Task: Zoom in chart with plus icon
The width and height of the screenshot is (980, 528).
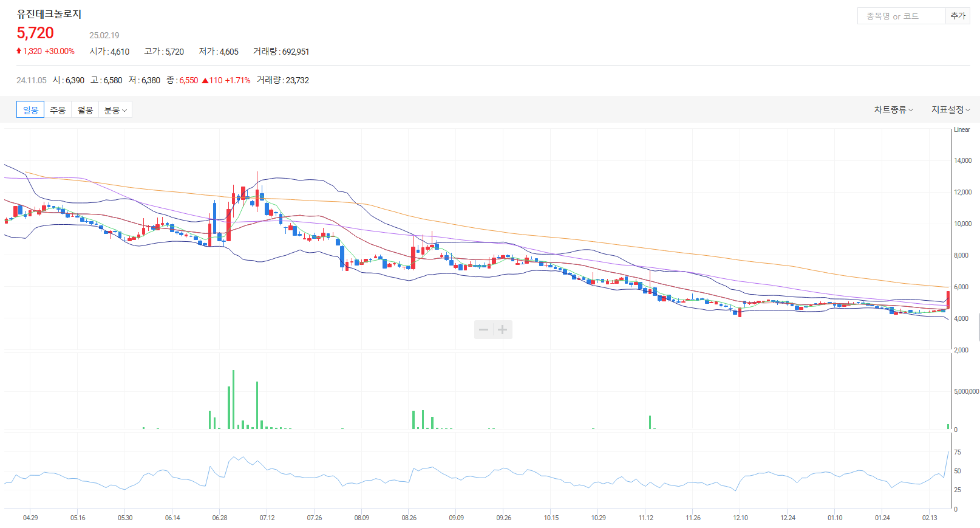Action: [503, 330]
